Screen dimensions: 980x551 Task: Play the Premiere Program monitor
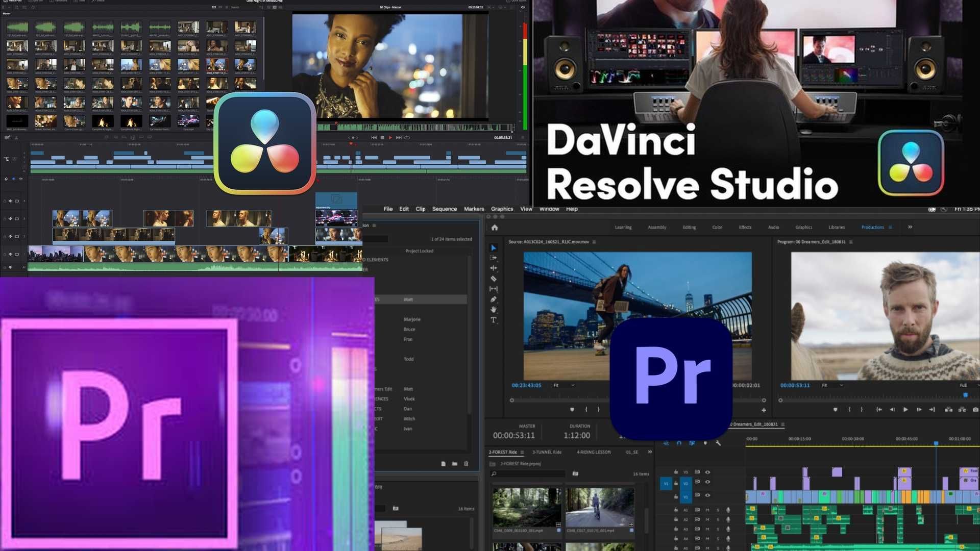[905, 410]
